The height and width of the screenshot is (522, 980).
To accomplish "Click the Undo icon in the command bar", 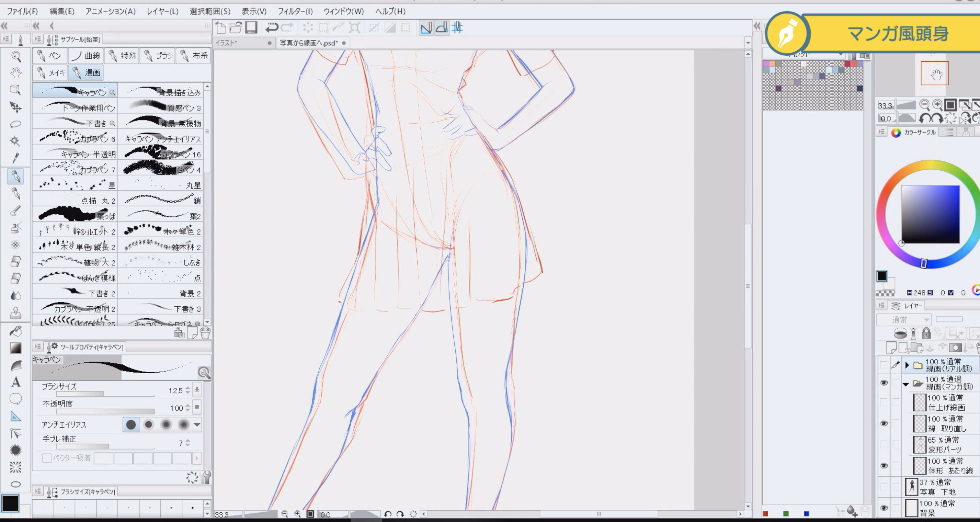I will click(x=271, y=27).
